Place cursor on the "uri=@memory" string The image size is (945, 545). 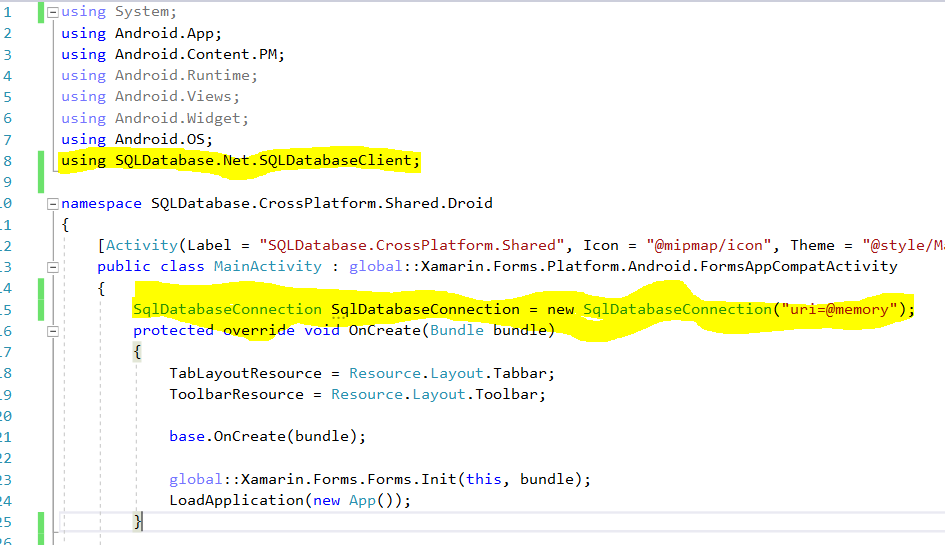pyautogui.click(x=839, y=309)
